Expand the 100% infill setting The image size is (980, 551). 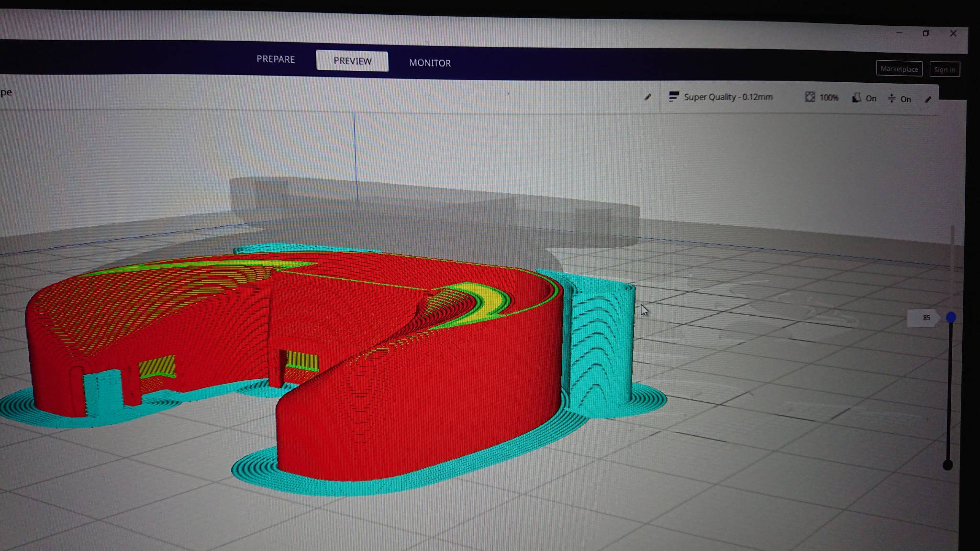pyautogui.click(x=829, y=98)
